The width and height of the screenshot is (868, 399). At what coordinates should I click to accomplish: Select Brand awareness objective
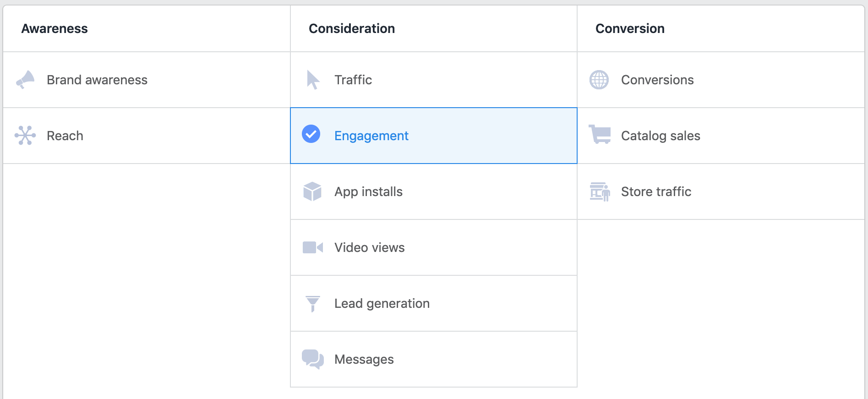click(97, 80)
